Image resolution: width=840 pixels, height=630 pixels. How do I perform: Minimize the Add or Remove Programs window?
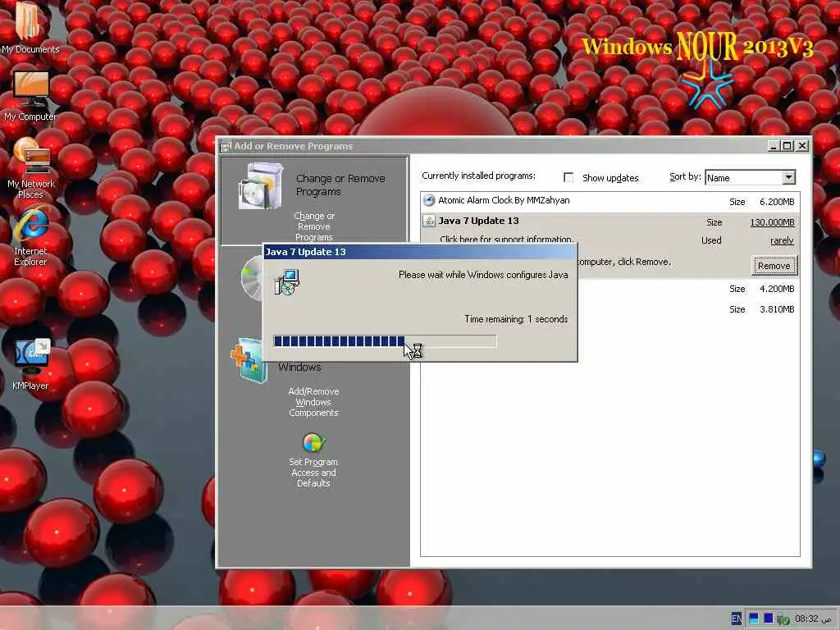click(x=774, y=146)
